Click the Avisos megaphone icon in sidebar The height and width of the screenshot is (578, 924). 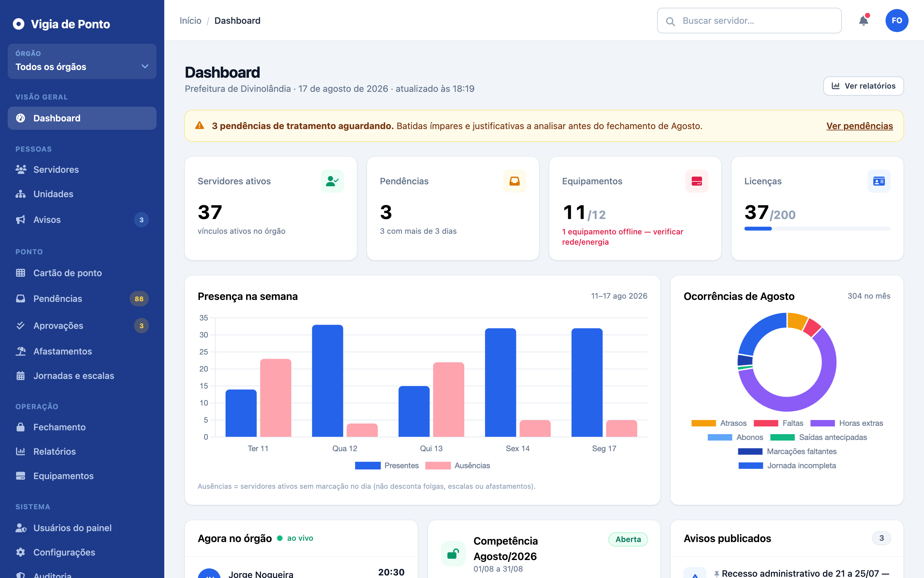point(21,219)
